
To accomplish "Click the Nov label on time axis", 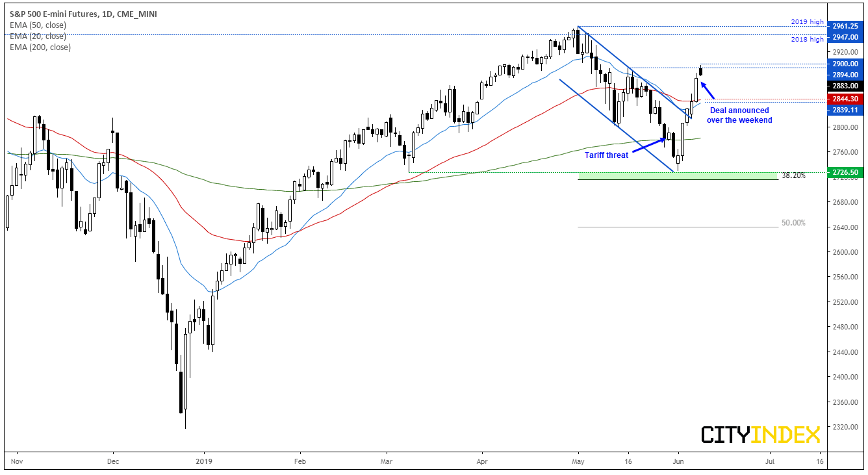I will (16, 461).
